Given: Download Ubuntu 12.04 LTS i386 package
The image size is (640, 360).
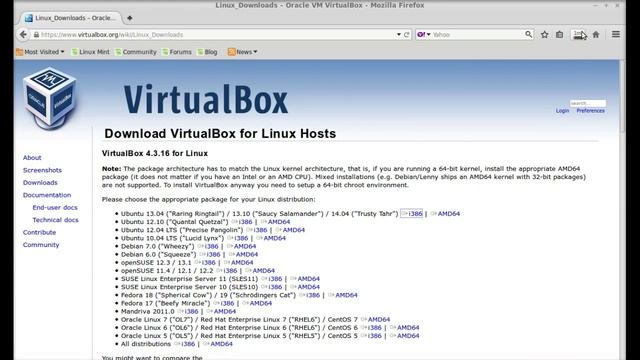Looking at the screenshot, I should pyautogui.click(x=257, y=230).
